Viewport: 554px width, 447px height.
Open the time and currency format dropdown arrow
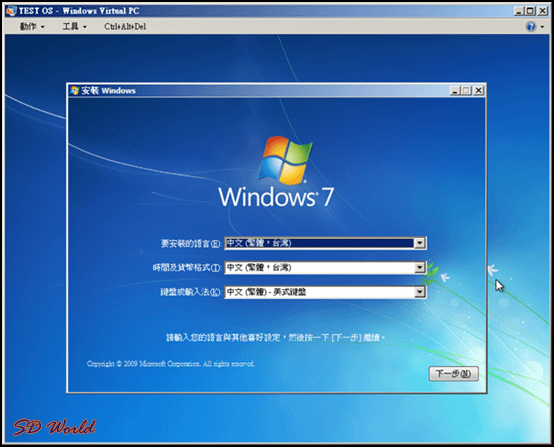click(x=419, y=267)
